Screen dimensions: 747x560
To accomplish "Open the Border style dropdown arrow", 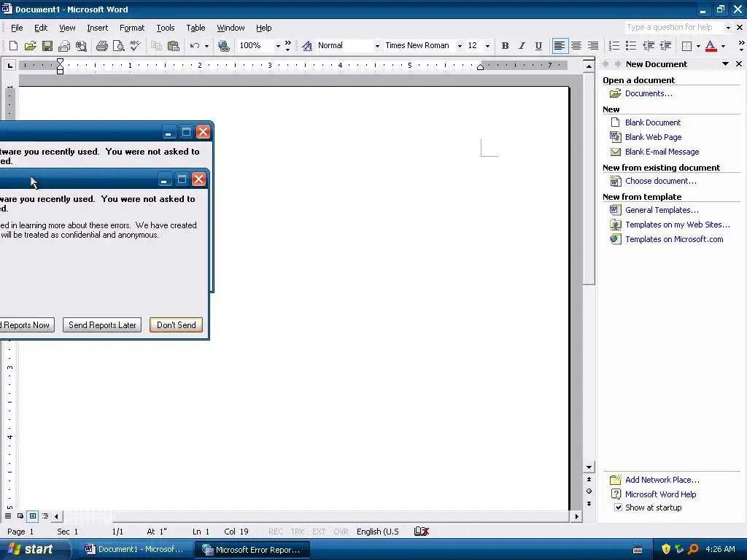I will coord(698,46).
